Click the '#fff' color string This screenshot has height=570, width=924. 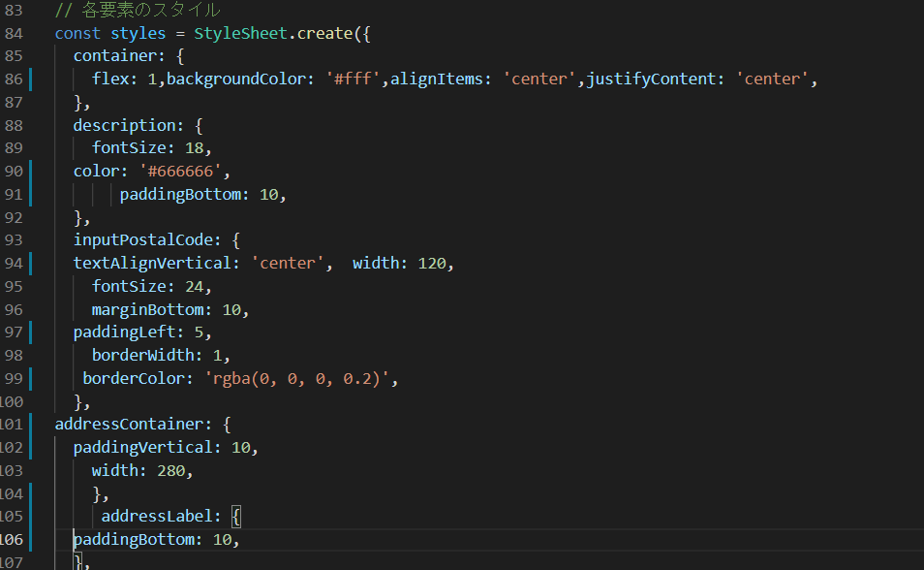pyautogui.click(x=353, y=79)
